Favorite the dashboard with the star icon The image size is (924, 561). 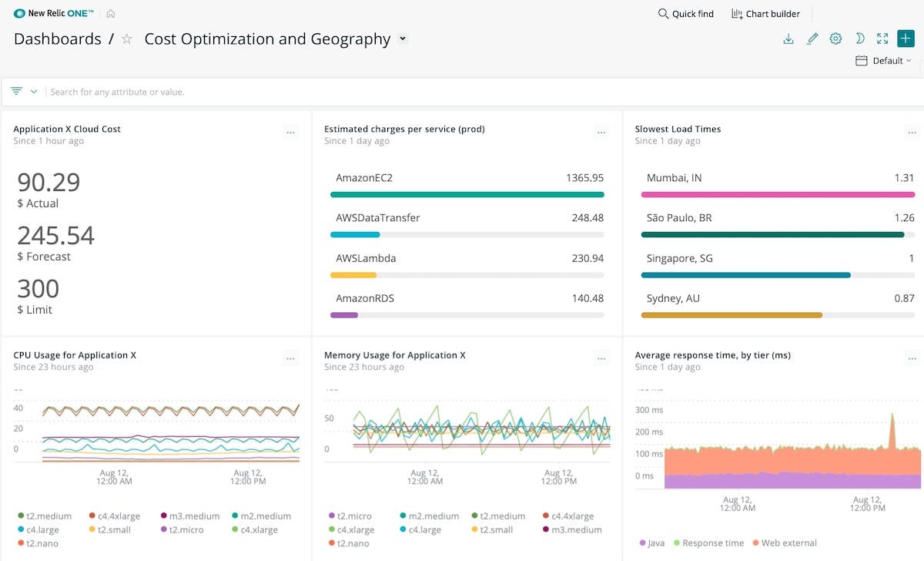tap(127, 39)
